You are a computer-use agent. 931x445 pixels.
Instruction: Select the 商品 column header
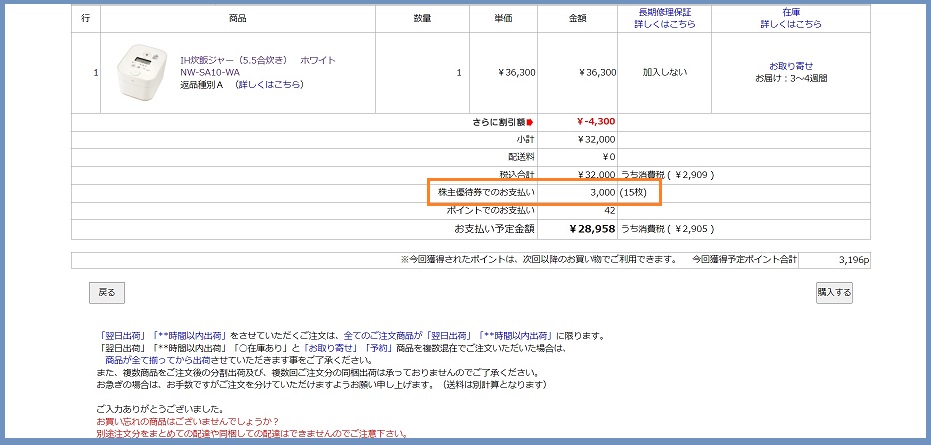pyautogui.click(x=238, y=18)
